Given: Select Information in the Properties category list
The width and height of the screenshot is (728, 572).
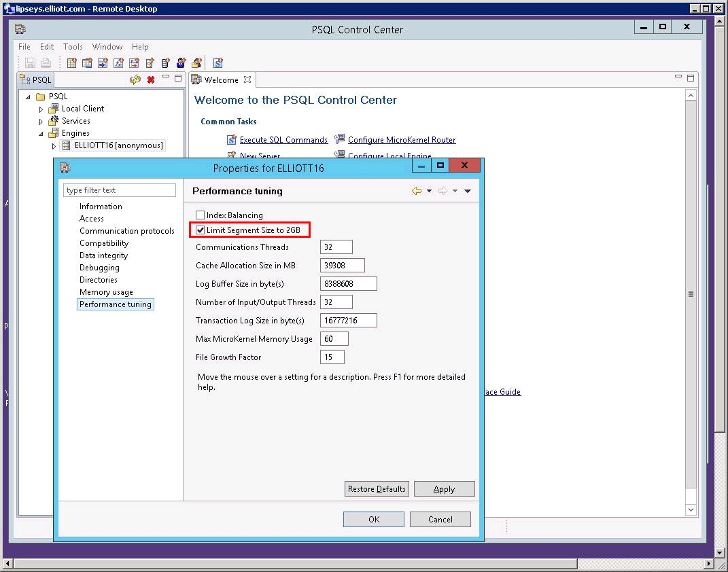Looking at the screenshot, I should [101, 207].
